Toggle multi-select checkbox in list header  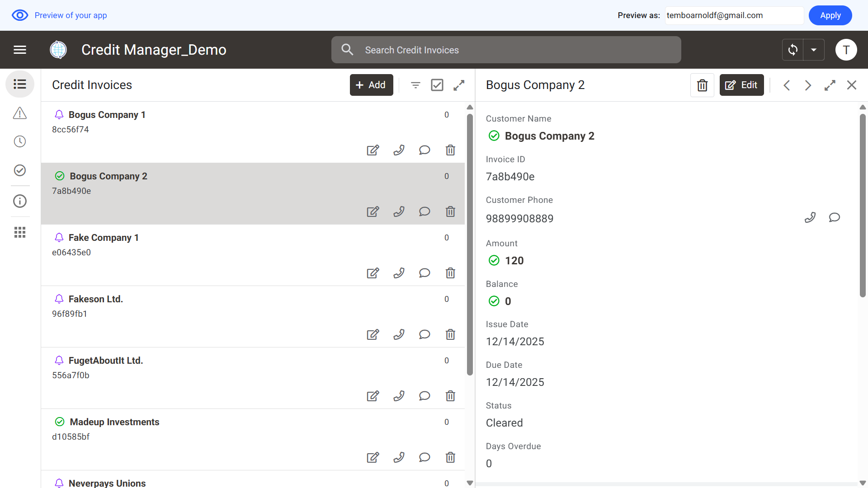click(437, 85)
